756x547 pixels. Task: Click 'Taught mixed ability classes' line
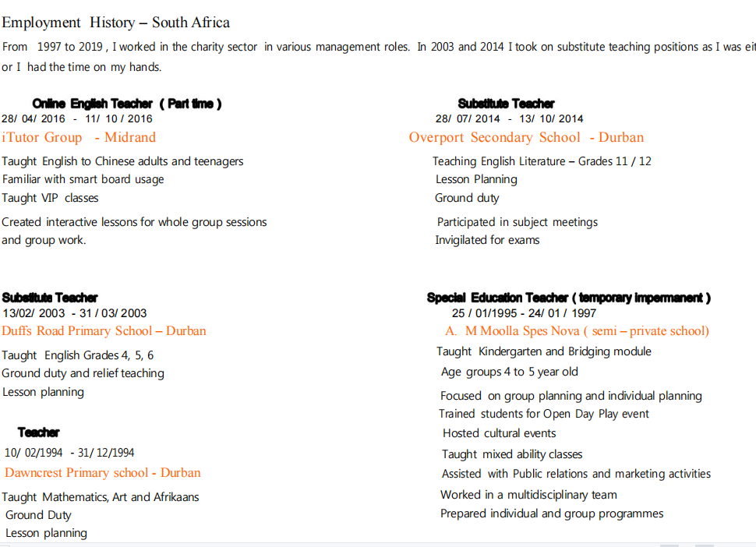[512, 454]
